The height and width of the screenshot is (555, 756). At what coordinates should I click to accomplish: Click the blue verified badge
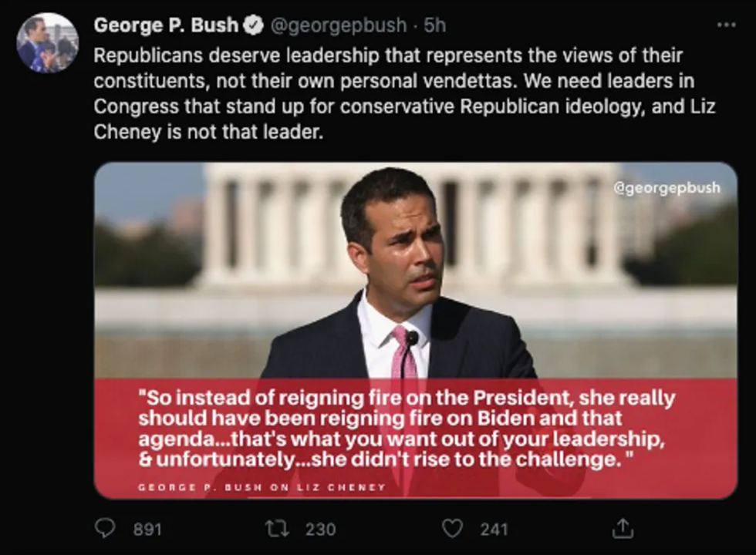[253, 25]
